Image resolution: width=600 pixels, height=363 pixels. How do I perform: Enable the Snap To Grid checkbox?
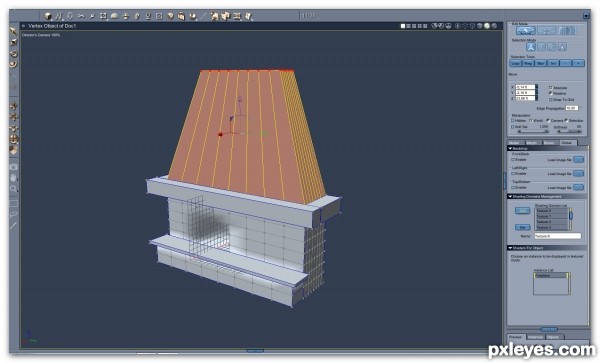click(x=551, y=99)
